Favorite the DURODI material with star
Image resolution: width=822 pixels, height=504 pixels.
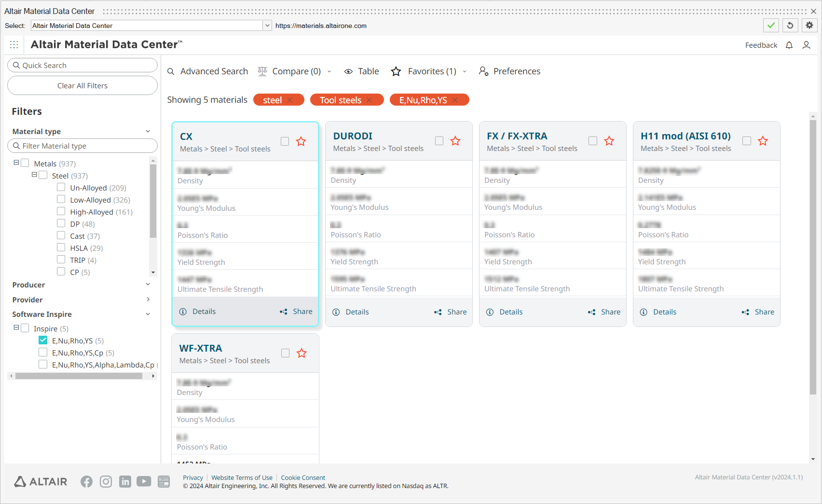(455, 141)
